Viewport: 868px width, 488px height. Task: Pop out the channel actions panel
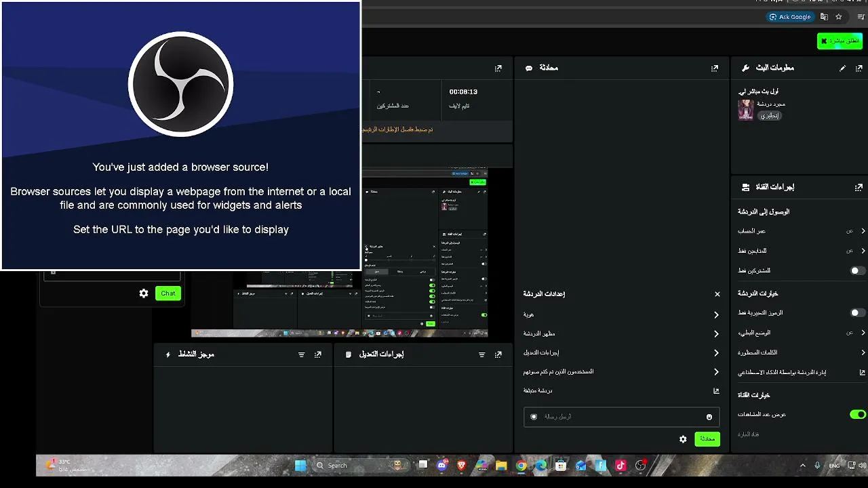coord(859,187)
